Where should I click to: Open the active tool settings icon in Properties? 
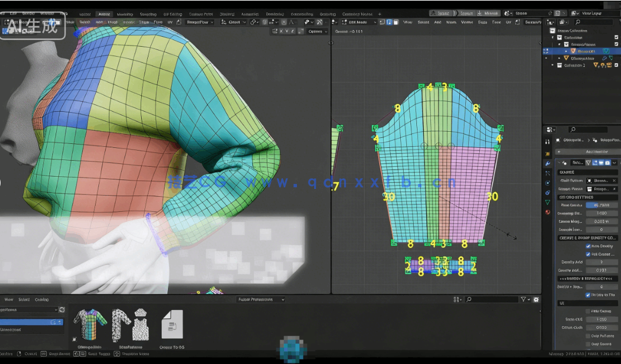click(x=547, y=141)
